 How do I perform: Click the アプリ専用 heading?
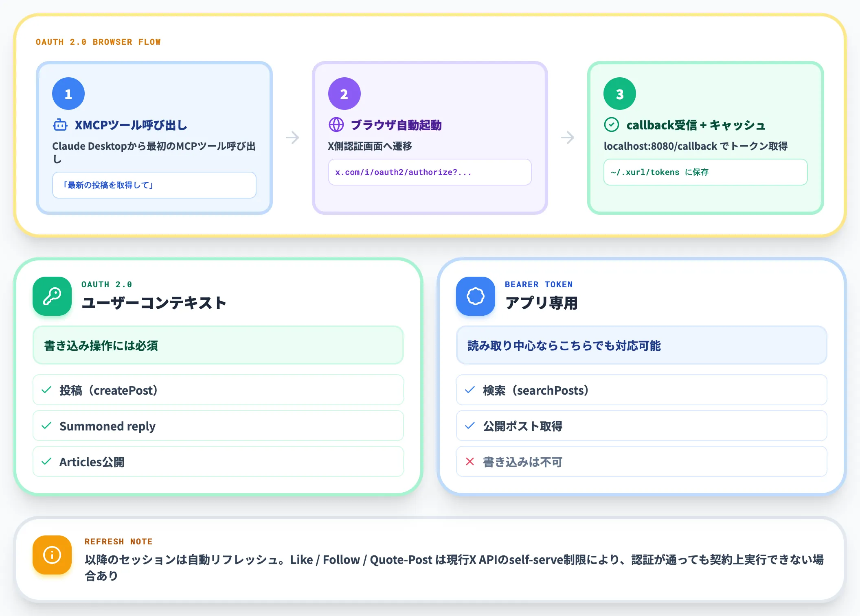point(542,303)
